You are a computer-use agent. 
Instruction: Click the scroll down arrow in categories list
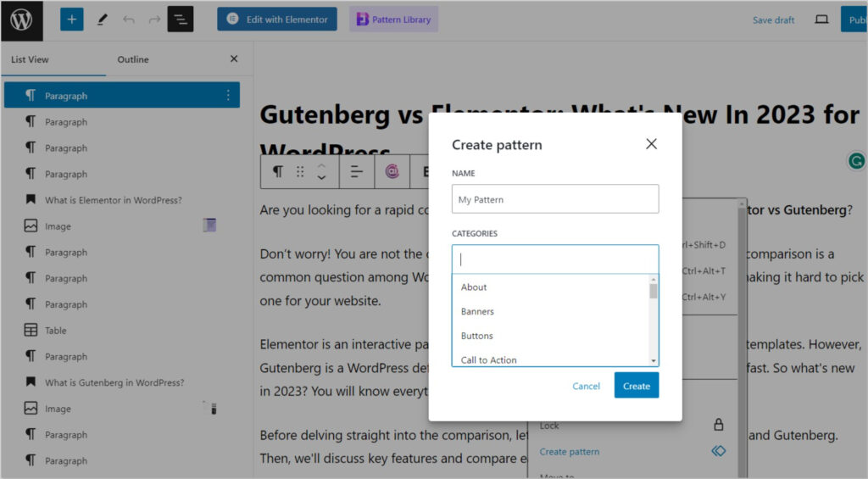click(654, 360)
